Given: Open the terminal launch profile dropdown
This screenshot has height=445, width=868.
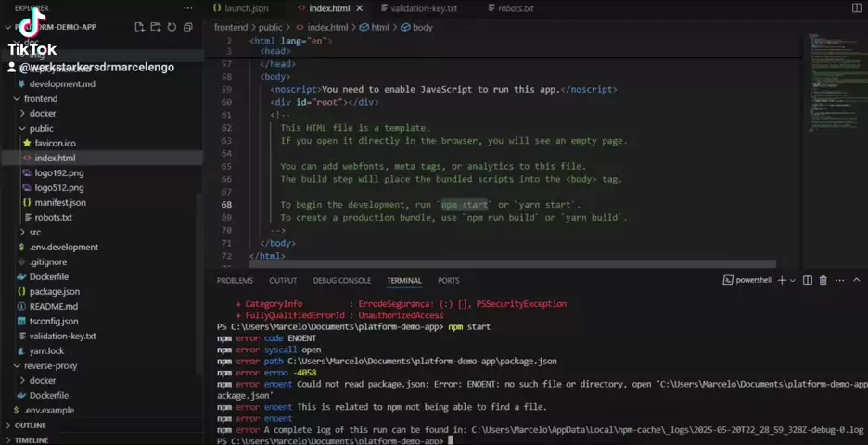Looking at the screenshot, I should click(793, 281).
